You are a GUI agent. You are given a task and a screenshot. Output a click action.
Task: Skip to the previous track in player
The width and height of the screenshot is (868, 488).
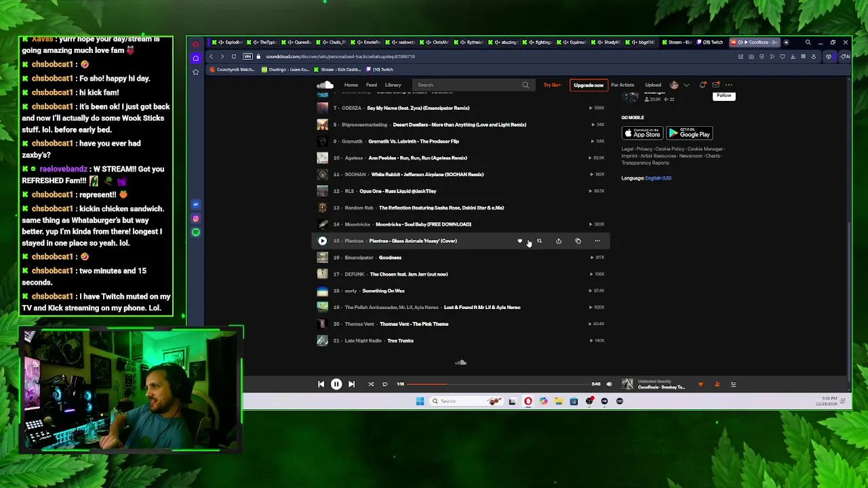click(x=321, y=384)
